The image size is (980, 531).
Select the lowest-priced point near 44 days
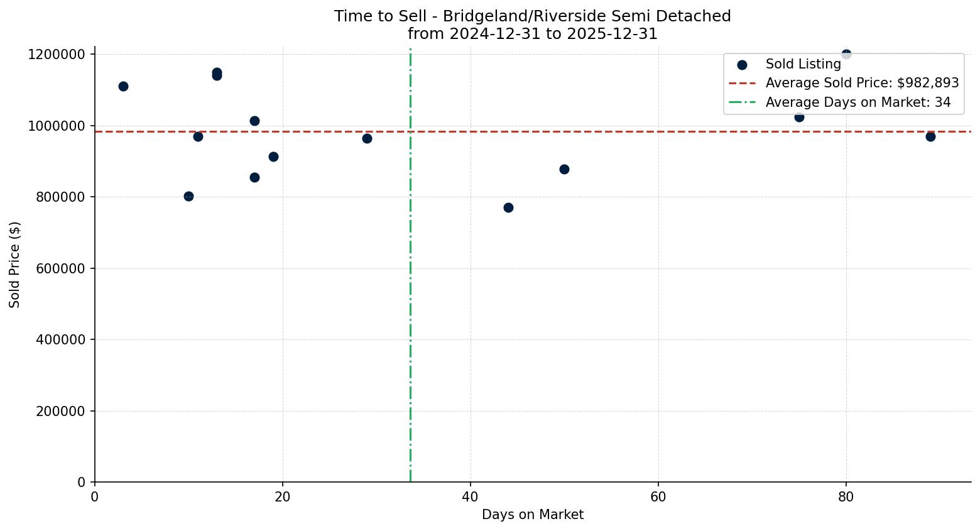508,207
